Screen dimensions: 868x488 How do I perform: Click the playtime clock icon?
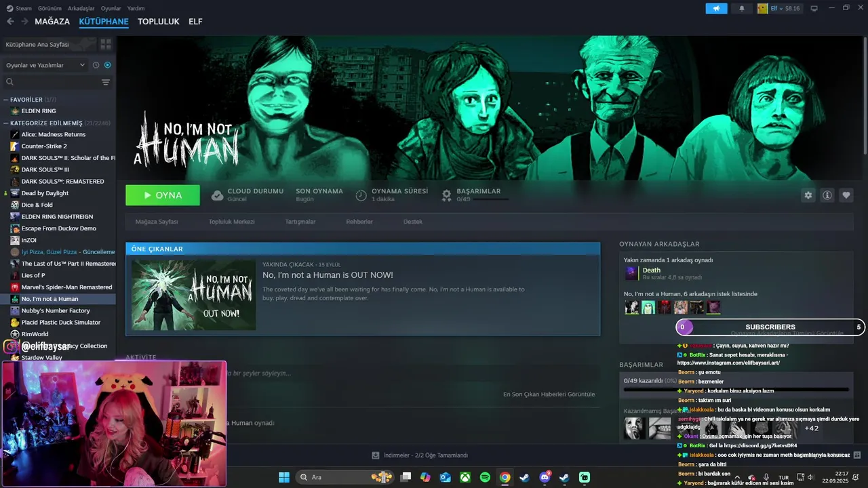[361, 195]
